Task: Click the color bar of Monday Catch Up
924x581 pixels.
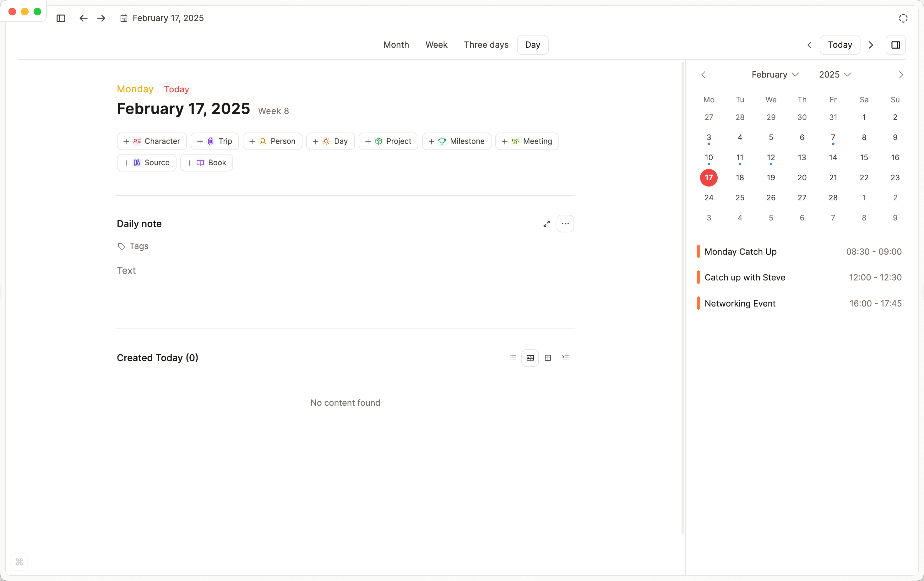Action: [698, 251]
